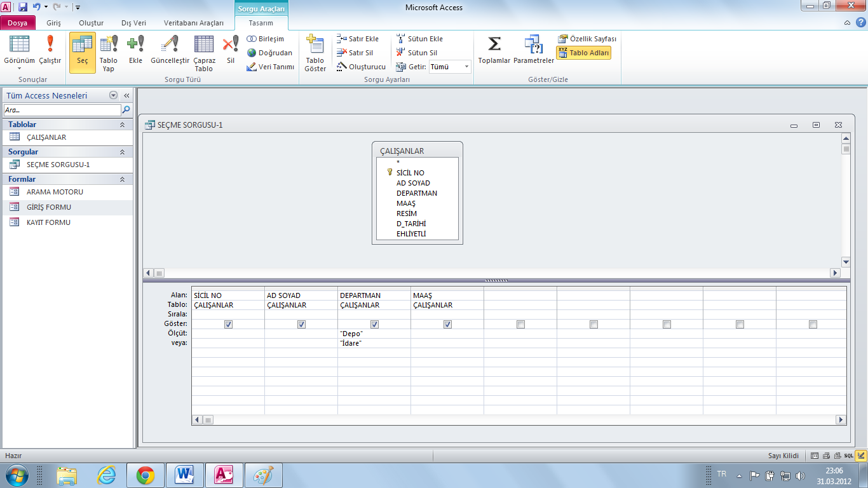Select GİRİŞ FORMU form
Image resolution: width=868 pixels, height=488 pixels.
pos(68,207)
